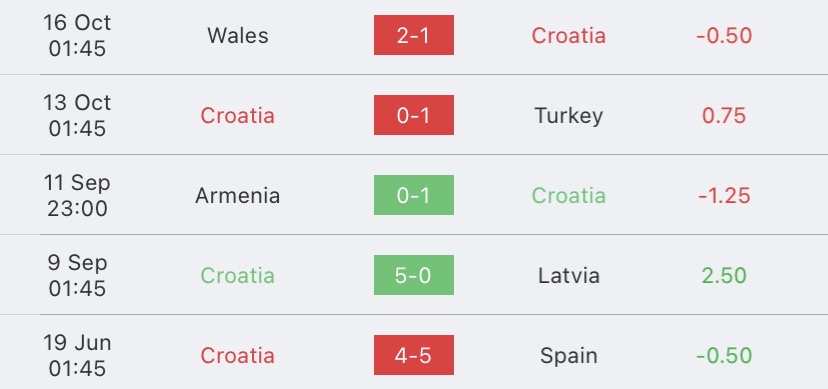Open the Turkey team link

tap(568, 116)
